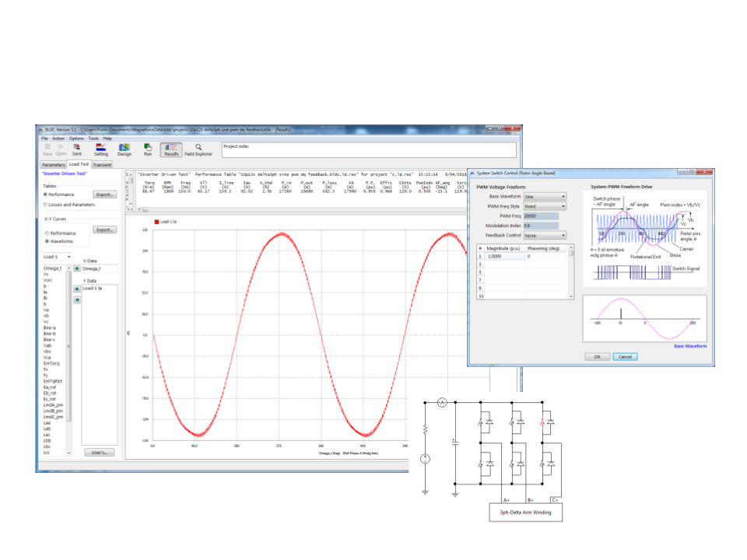Screen dimensions: 747x560
Task: Open the Feedback Control dropdown
Action: (x=545, y=236)
